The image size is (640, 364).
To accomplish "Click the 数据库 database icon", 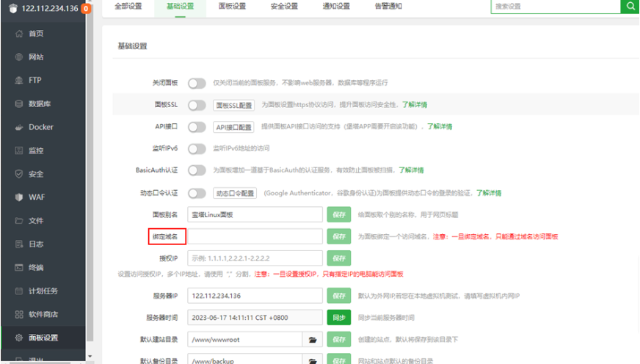I will point(19,104).
